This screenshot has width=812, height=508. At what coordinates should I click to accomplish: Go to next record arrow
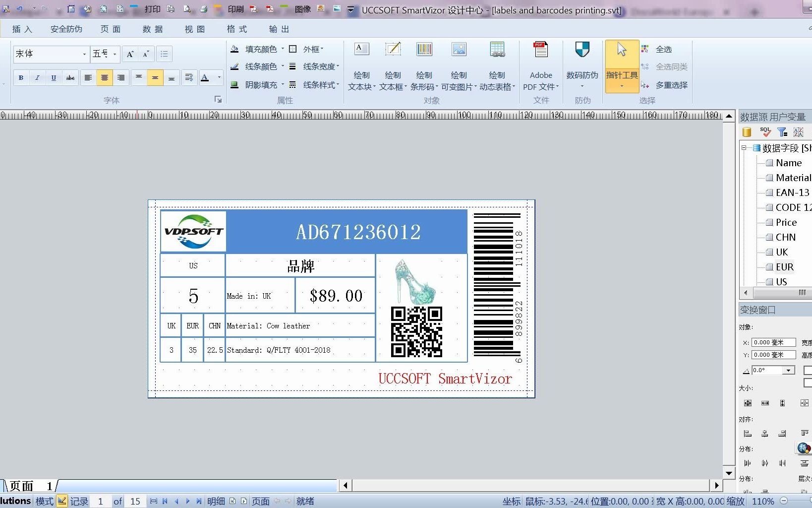188,501
